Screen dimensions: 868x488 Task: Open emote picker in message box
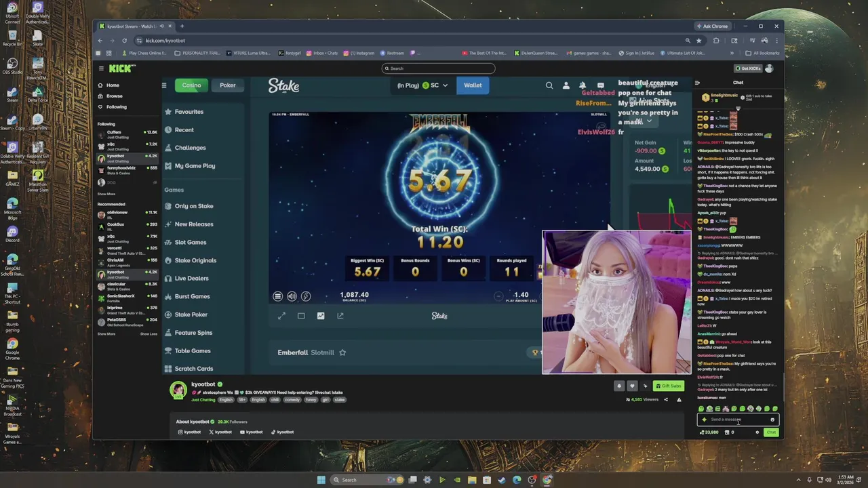[772, 420]
